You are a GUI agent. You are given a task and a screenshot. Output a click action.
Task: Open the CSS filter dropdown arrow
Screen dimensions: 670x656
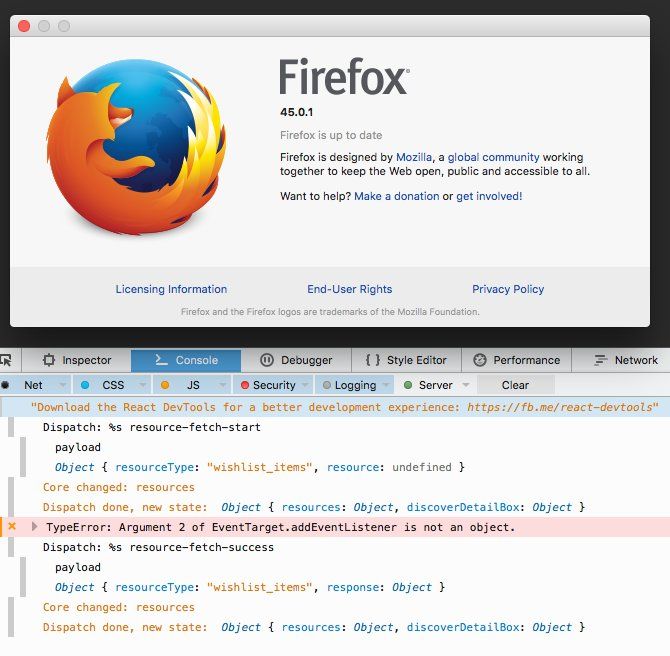coord(143,385)
